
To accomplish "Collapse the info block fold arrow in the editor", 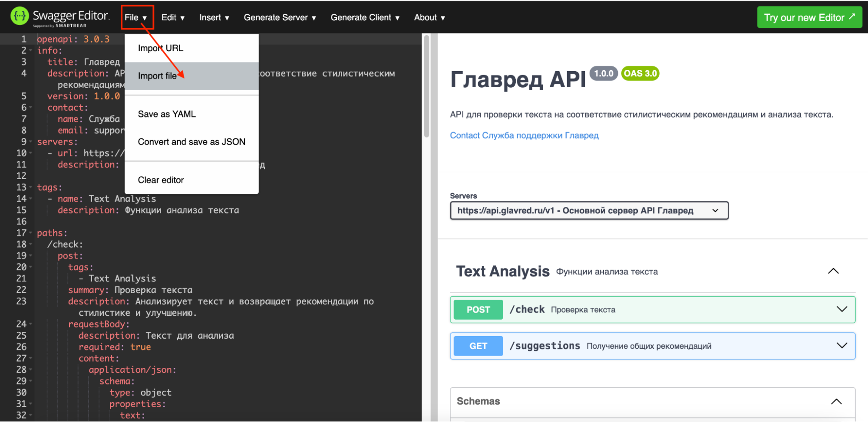I will (30, 50).
